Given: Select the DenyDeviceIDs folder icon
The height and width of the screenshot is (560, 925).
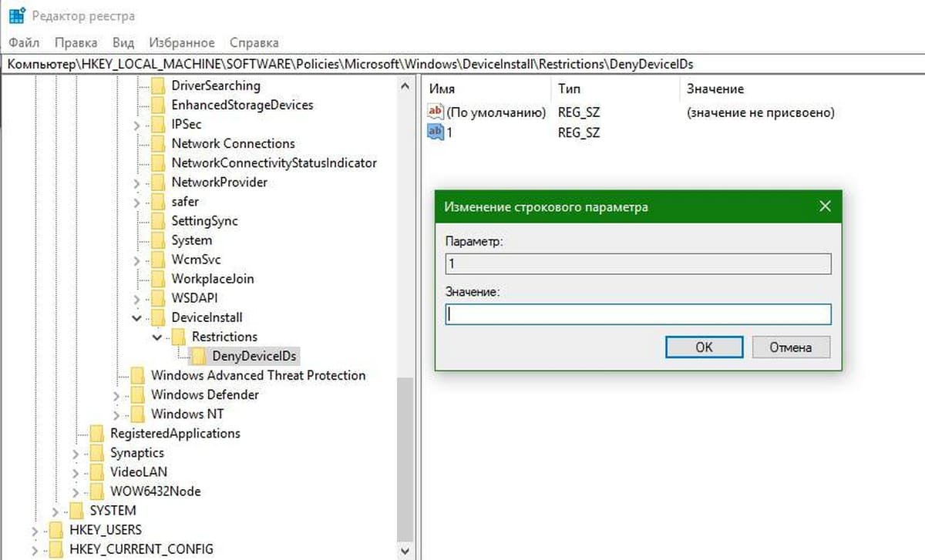Looking at the screenshot, I should click(199, 356).
